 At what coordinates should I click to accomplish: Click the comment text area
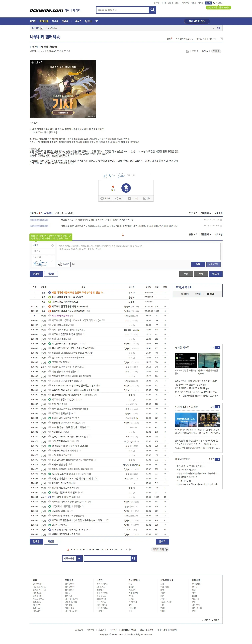[x=139, y=251]
